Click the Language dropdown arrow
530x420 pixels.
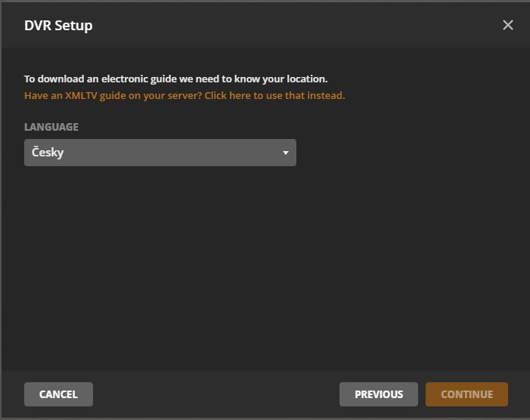[x=286, y=153]
